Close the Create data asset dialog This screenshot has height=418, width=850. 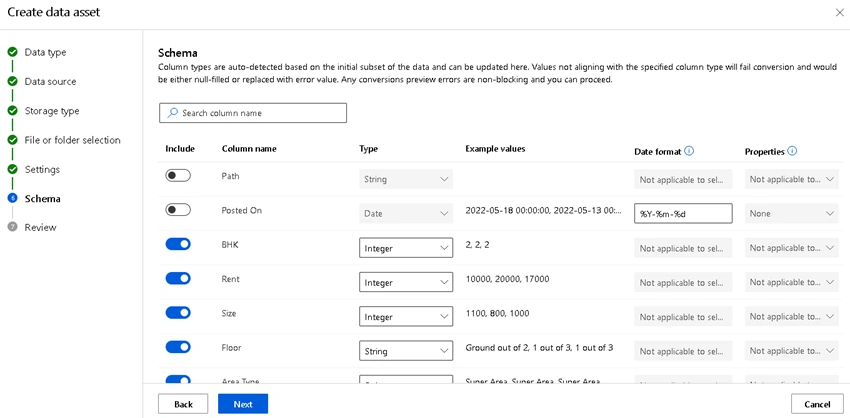click(x=840, y=13)
